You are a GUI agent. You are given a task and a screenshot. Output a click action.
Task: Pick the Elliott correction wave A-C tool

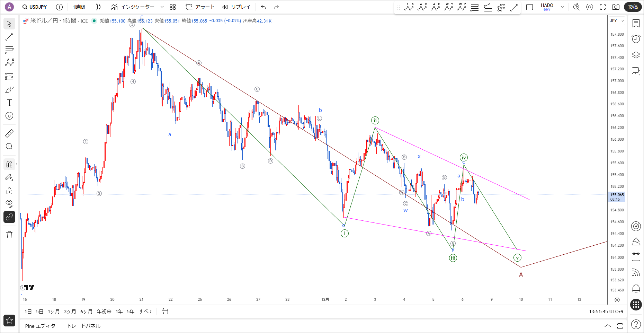422,7
